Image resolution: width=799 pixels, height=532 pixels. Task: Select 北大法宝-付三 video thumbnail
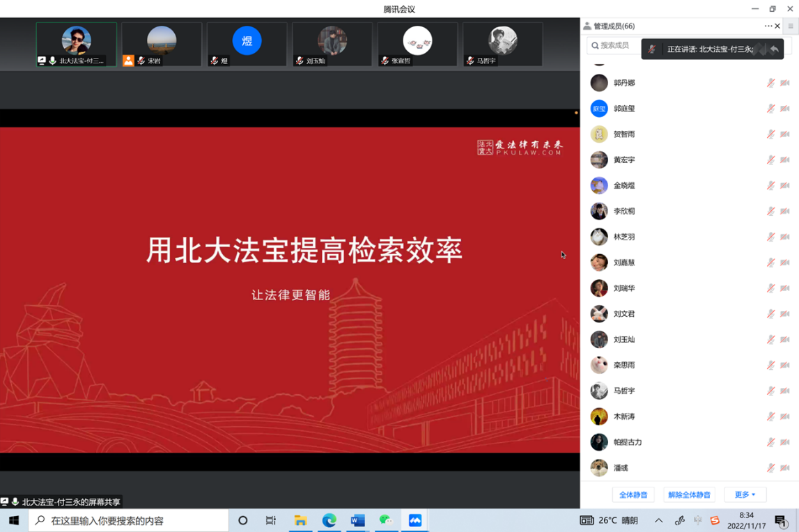click(x=77, y=45)
